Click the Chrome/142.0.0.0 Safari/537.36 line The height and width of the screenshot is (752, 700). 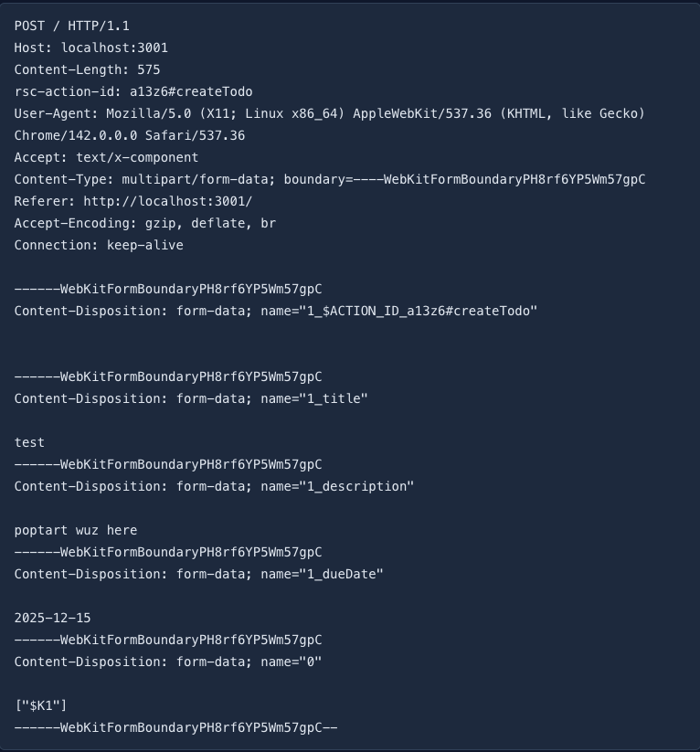(x=130, y=135)
